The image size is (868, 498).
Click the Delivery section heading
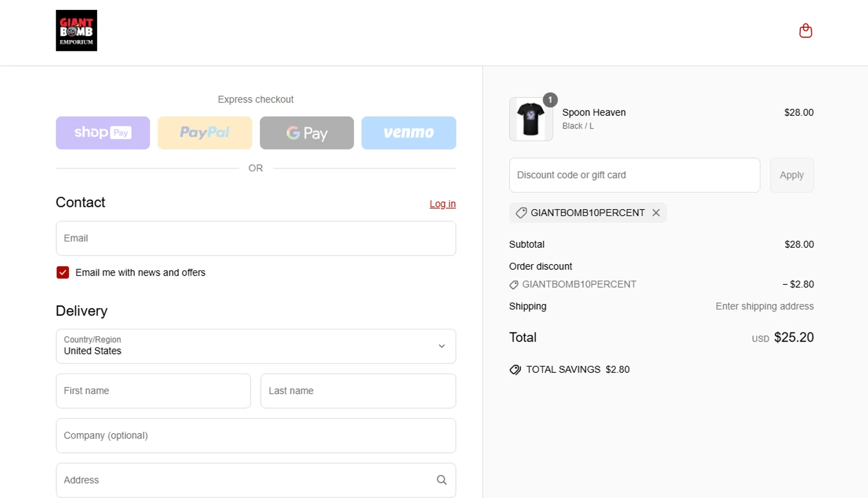(x=82, y=311)
